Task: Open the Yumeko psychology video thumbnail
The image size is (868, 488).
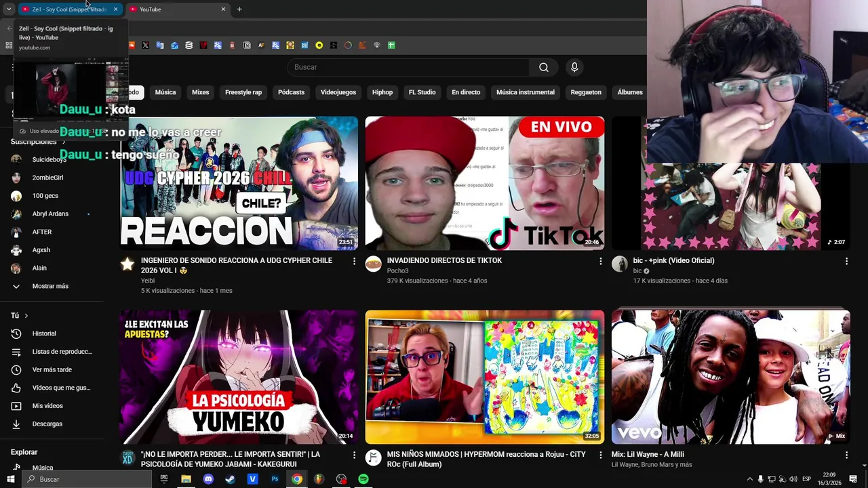Action: point(239,377)
